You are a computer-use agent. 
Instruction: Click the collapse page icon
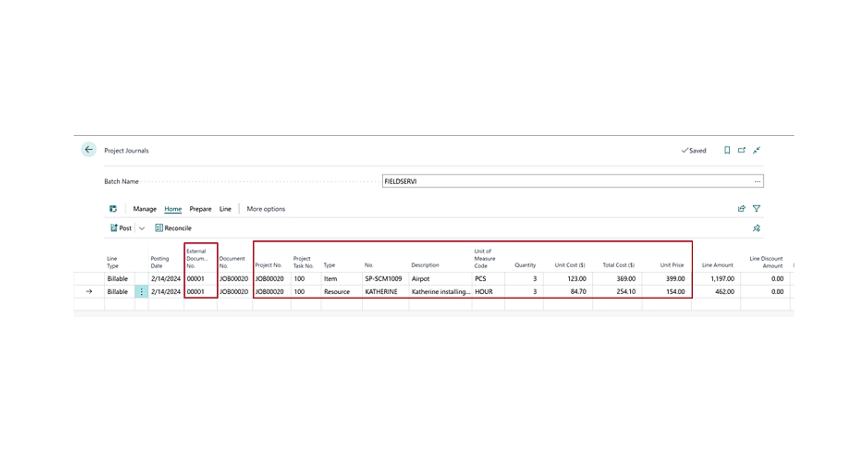coord(756,150)
